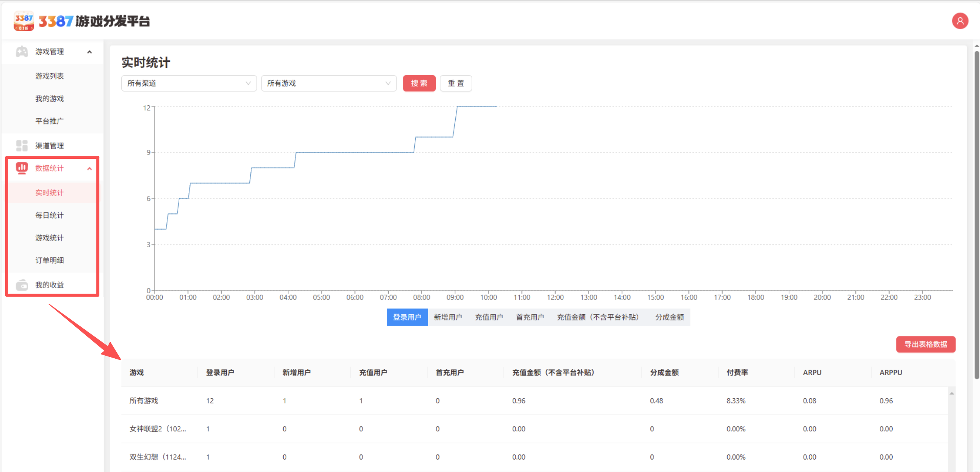Screen dimensions: 980x472
Task: Show the 首充用户 chart metric
Action: point(530,317)
